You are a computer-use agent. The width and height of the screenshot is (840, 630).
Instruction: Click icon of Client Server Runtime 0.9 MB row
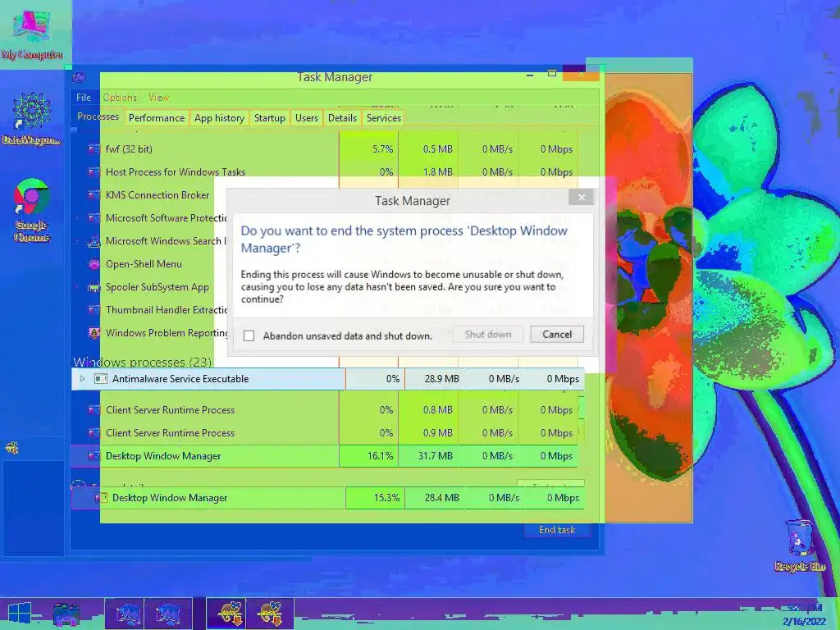(94, 433)
